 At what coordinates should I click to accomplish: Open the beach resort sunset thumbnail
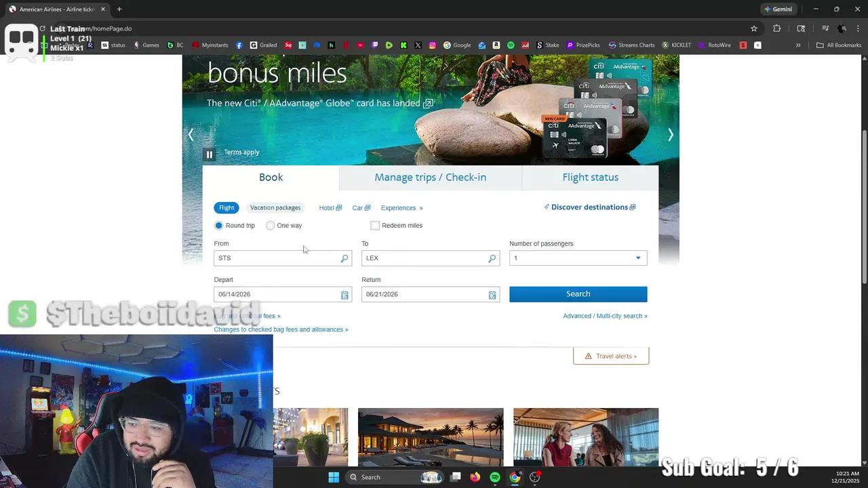(x=431, y=437)
